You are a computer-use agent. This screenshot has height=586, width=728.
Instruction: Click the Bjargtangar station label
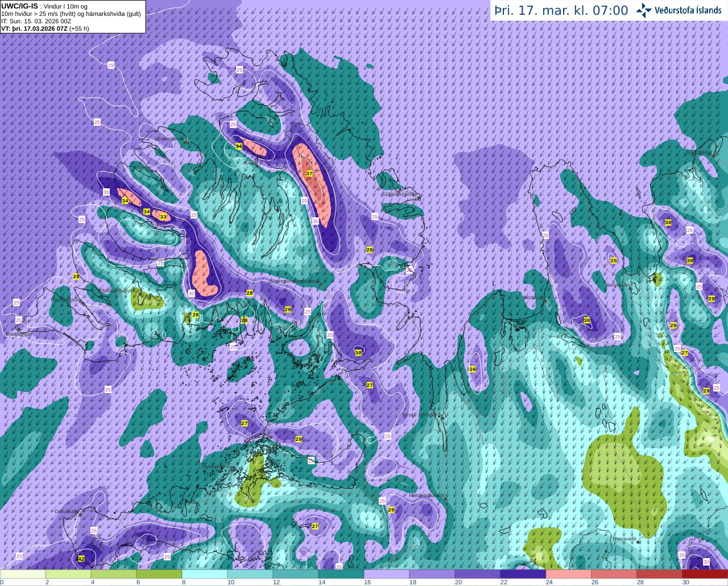(x=18, y=334)
